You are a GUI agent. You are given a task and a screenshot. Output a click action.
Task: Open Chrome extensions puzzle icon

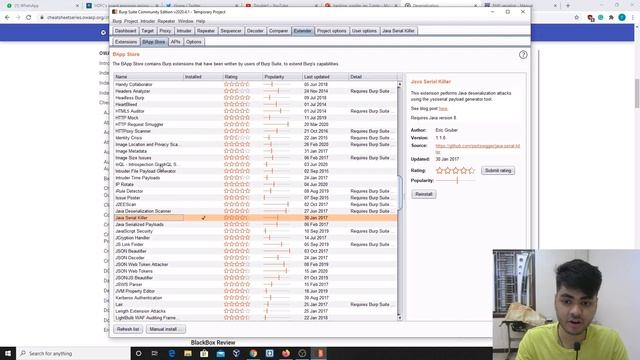click(611, 18)
